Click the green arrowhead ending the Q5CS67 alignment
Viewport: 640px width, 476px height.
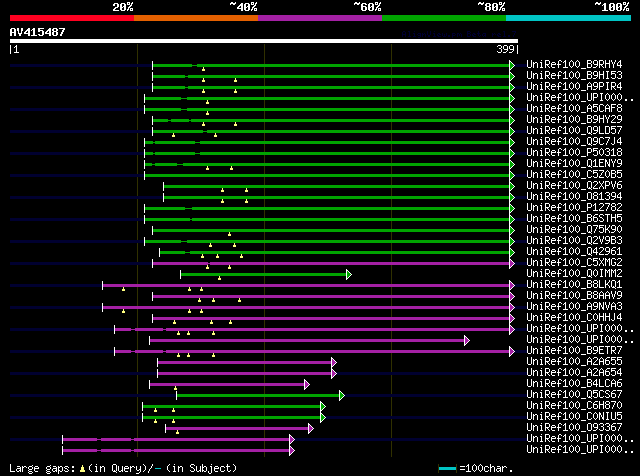[x=342, y=396]
